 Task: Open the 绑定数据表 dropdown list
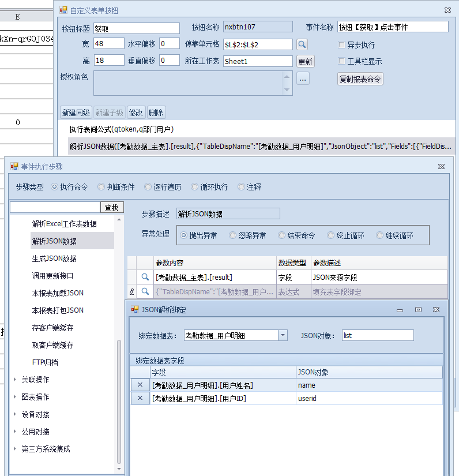[283, 335]
